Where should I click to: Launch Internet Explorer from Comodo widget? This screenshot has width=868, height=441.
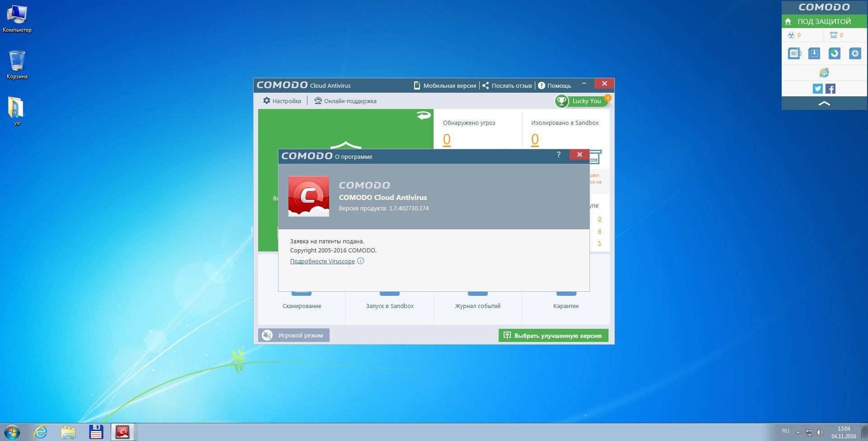824,72
